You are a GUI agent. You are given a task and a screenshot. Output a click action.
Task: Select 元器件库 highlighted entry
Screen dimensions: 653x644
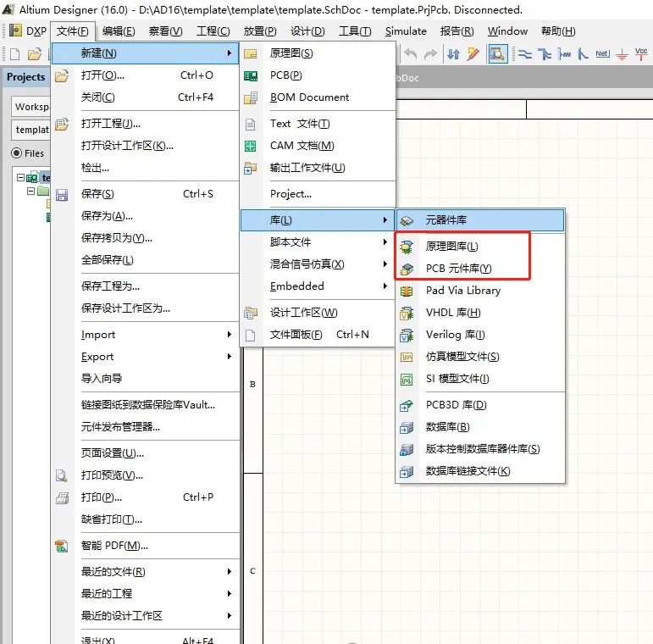pos(479,220)
